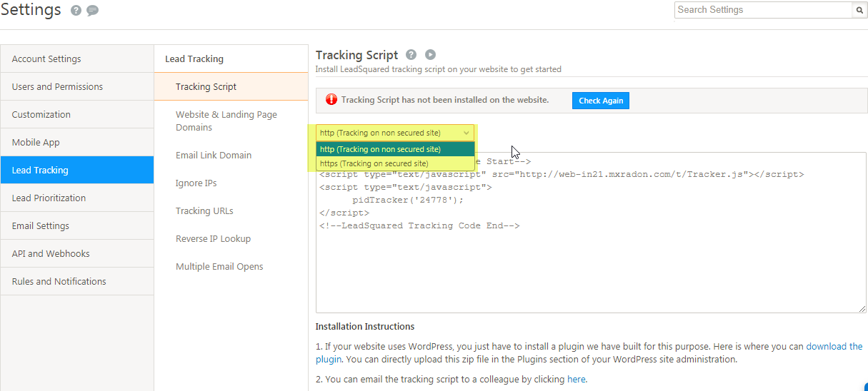Expand the http tracking protocol dropdown

[x=395, y=133]
